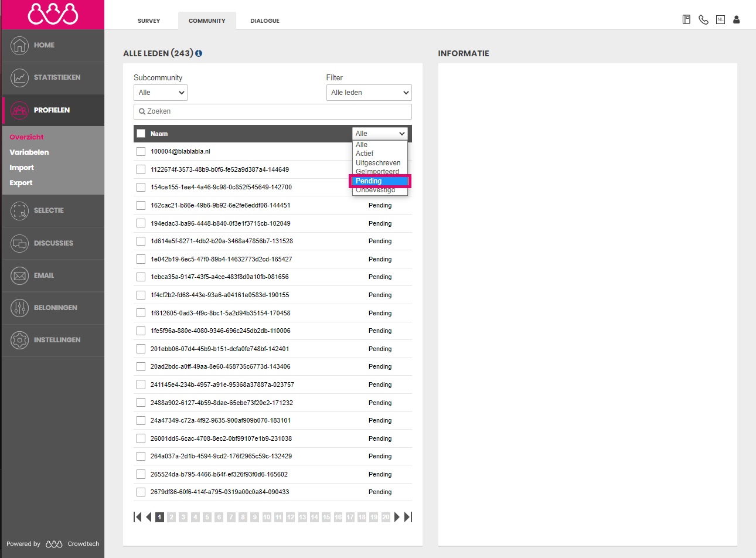
Task: Open Variabelen in the Profielen submenu
Action: [29, 152]
